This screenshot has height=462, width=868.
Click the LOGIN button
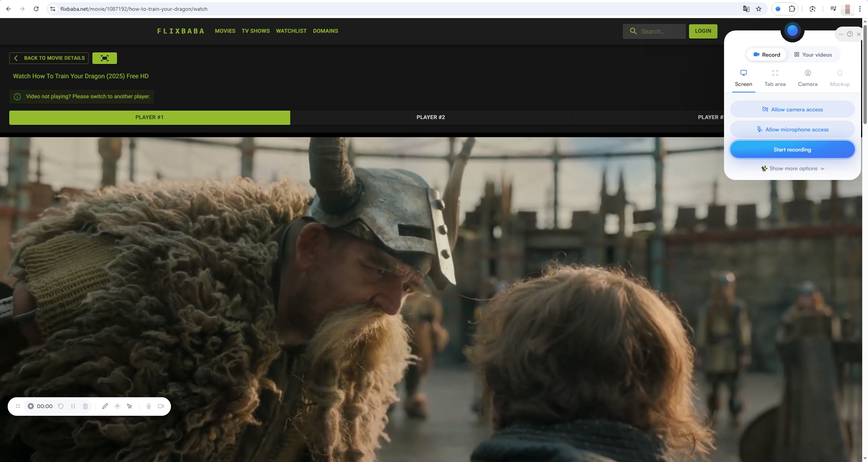[703, 31]
